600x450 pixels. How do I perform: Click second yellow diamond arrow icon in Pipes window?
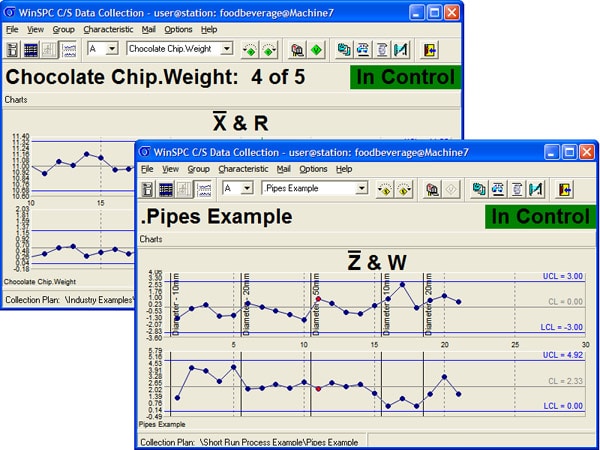[405, 188]
